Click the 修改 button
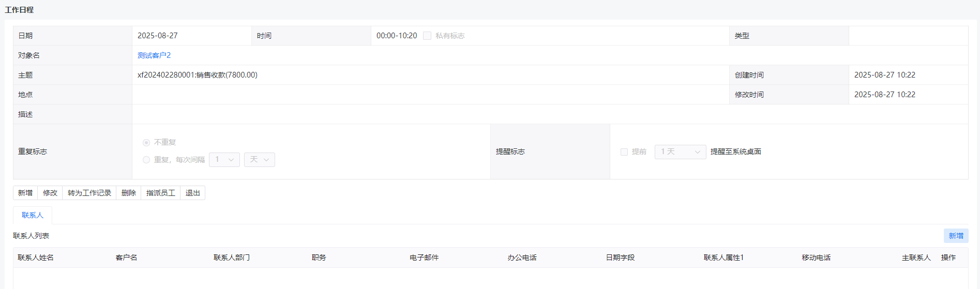Screen dimensions: 980x289 click(50, 193)
